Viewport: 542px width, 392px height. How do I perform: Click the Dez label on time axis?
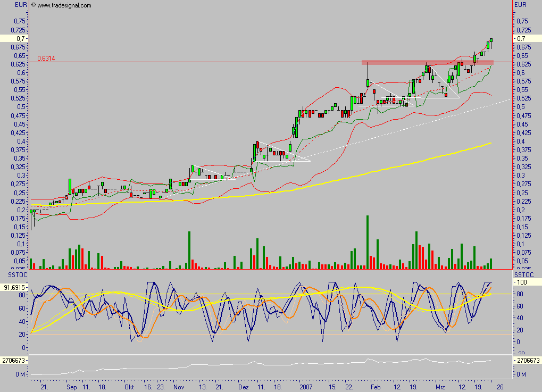click(x=243, y=388)
